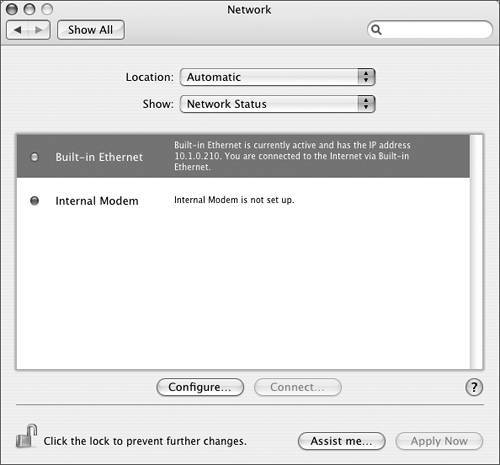Select the Internal Modem row

[243, 201]
